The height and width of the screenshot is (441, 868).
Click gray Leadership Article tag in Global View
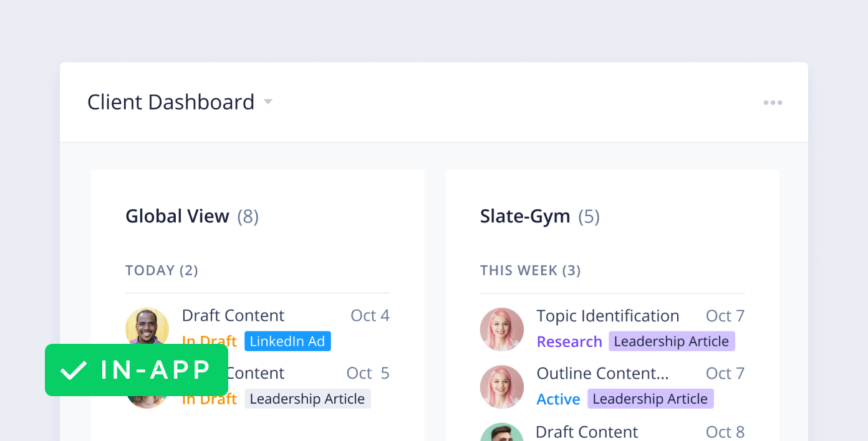tap(307, 399)
